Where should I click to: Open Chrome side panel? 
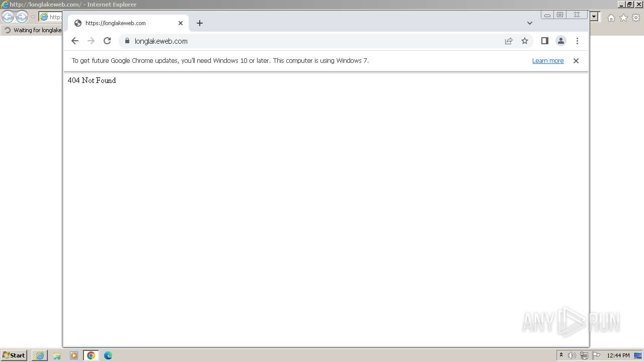point(544,41)
